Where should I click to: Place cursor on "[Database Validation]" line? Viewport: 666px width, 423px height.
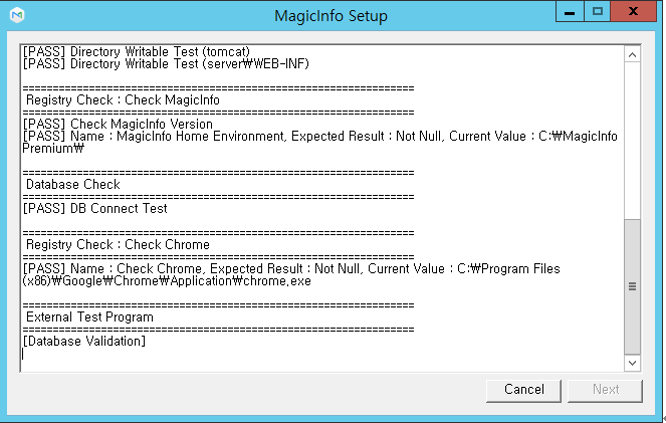click(x=84, y=342)
